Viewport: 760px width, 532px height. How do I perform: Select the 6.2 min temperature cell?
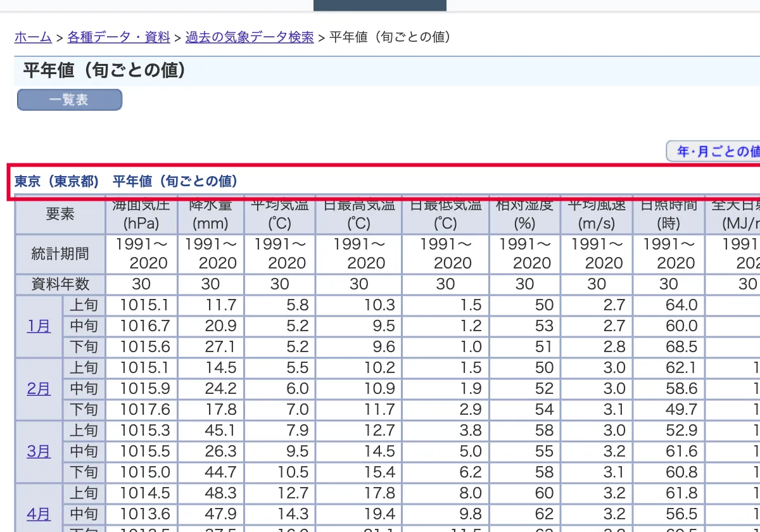445,472
